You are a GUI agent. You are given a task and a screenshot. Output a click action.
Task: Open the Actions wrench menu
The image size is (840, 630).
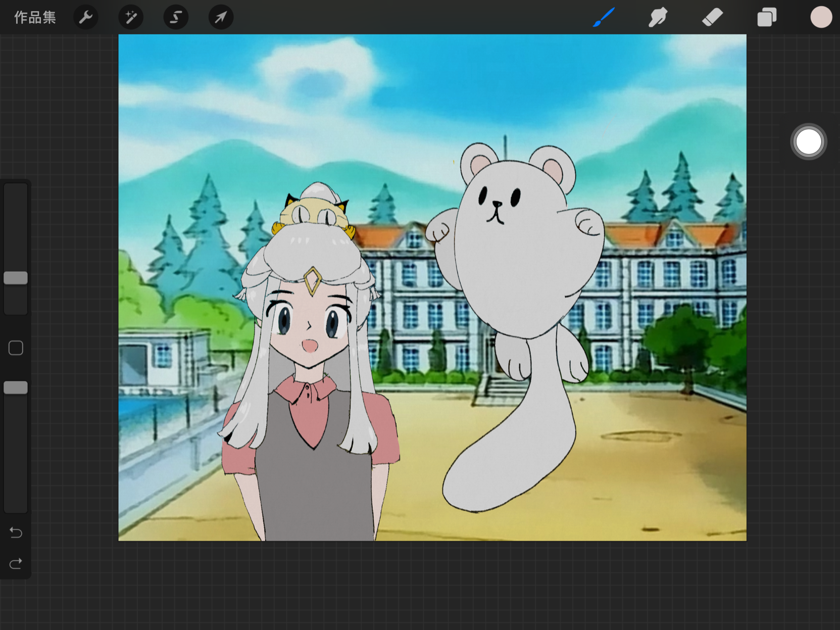[x=86, y=17]
